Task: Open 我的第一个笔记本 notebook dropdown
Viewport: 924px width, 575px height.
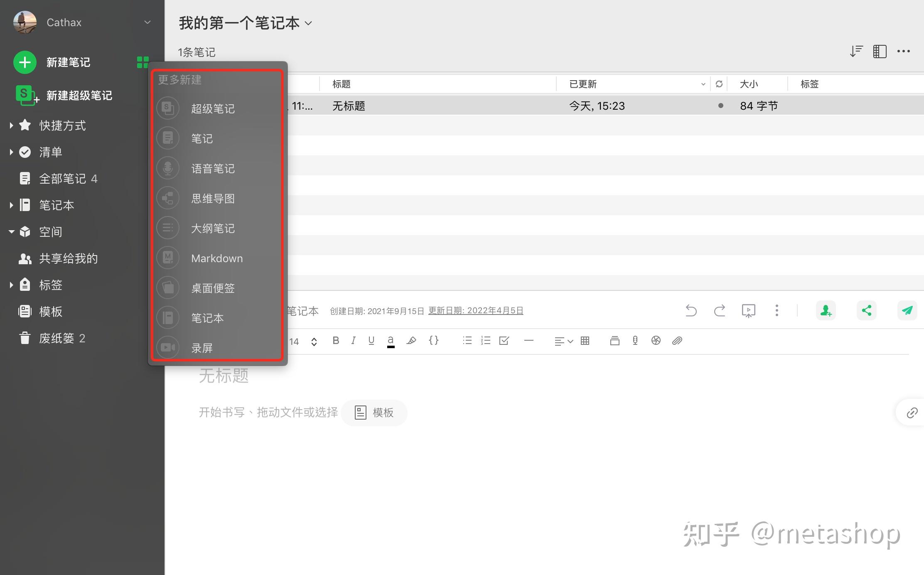Action: pos(245,23)
